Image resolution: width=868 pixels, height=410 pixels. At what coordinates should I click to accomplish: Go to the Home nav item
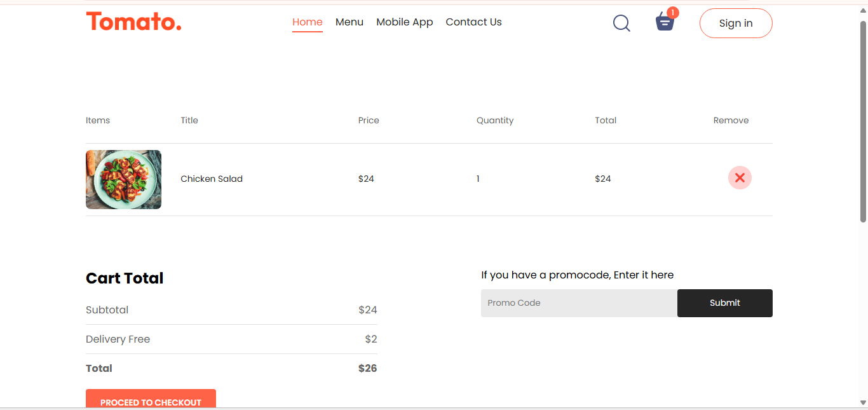[x=308, y=22]
